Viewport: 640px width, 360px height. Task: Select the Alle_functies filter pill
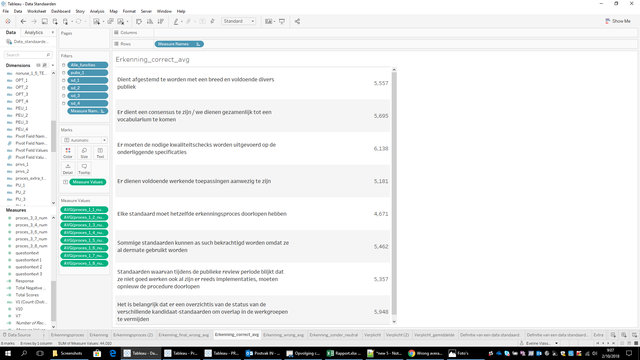coord(88,65)
